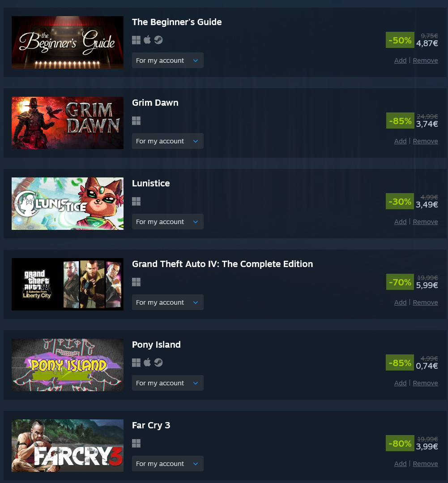Expand 'For my account' dropdown for Lunistice

[x=168, y=222]
